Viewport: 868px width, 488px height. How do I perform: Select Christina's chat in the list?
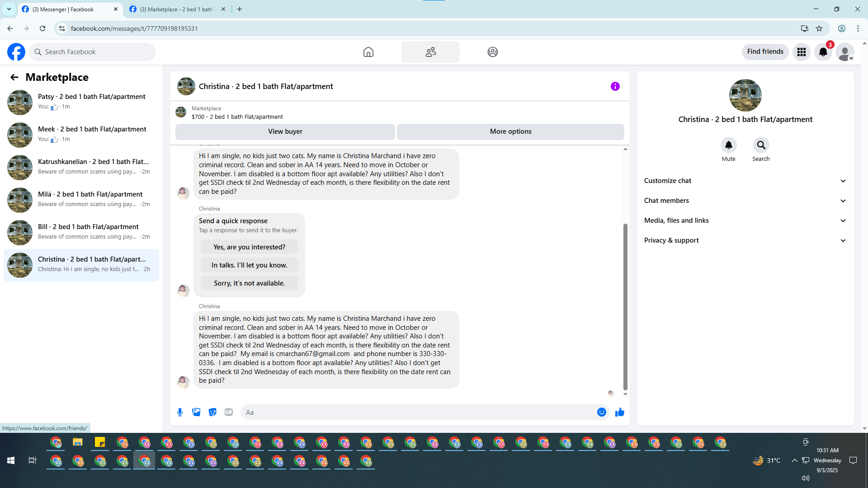pos(81,265)
